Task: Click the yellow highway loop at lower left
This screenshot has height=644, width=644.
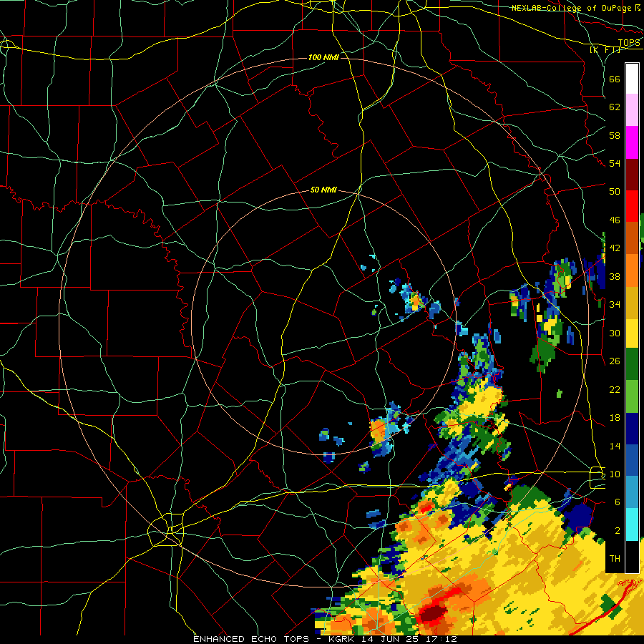Action: [165, 529]
